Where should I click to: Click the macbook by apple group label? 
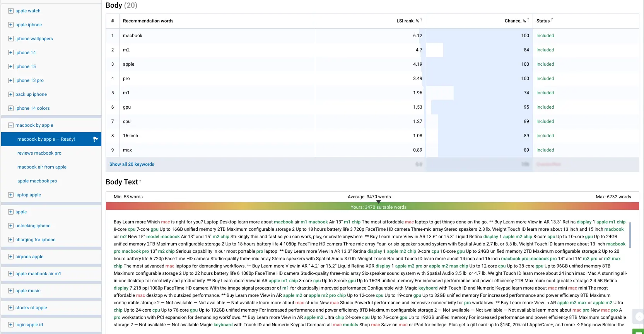click(x=34, y=125)
